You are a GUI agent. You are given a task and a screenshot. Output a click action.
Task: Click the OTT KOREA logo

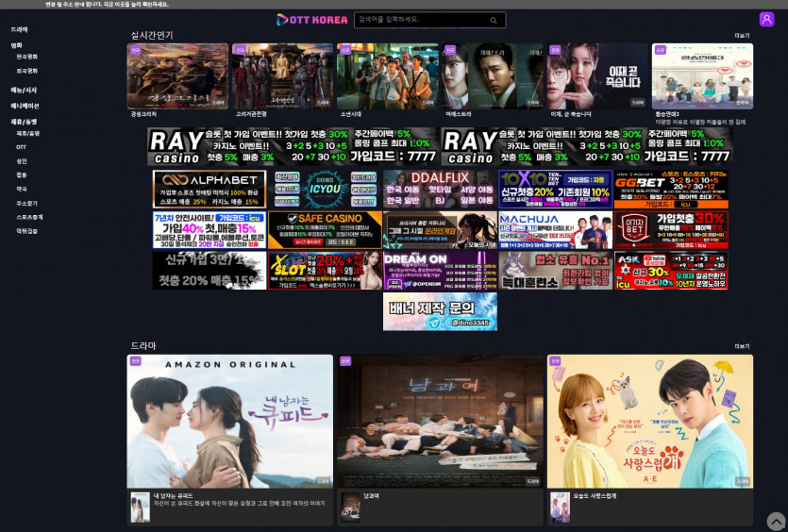tap(312, 20)
